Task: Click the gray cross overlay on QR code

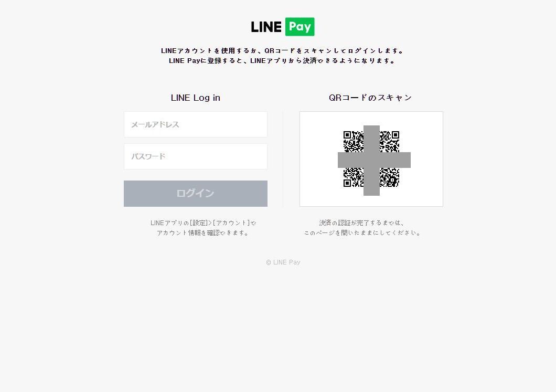Action: (x=374, y=160)
